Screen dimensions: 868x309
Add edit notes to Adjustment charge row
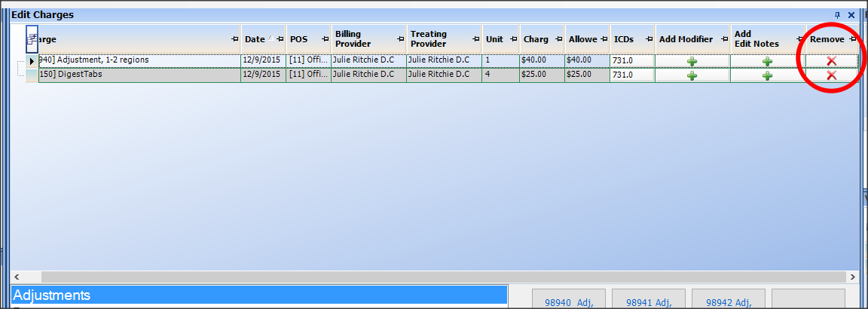tap(767, 61)
